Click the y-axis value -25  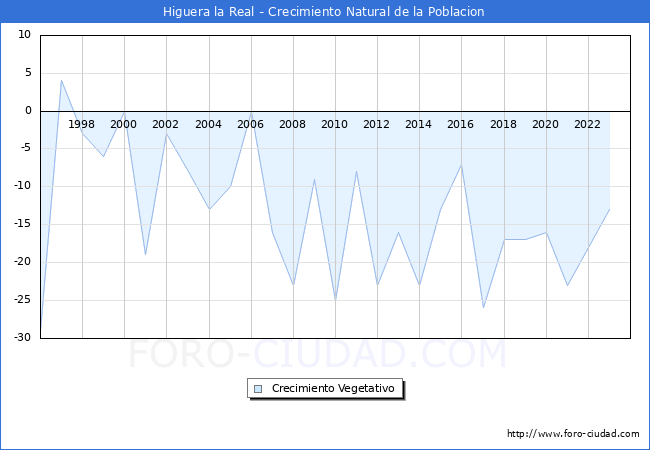point(22,299)
